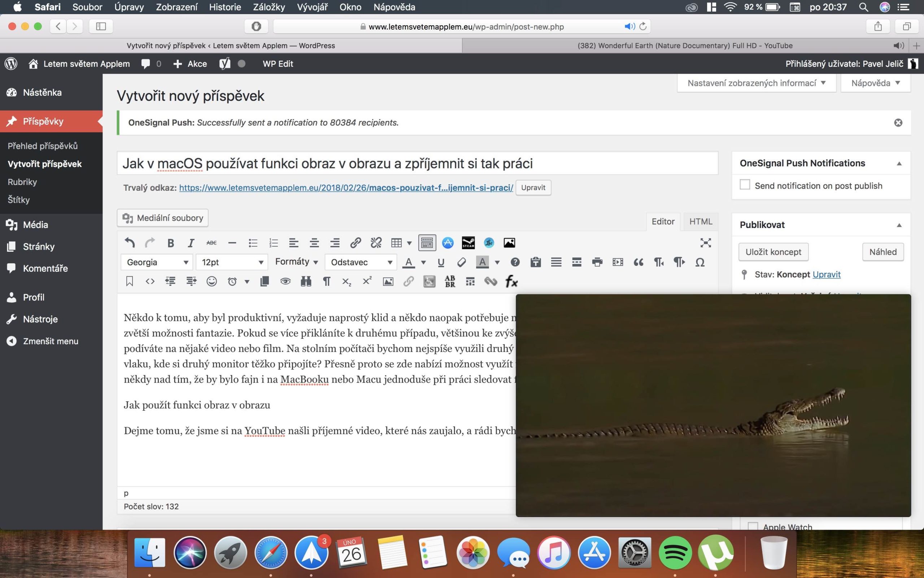
Task: Create a bulleted list
Action: 253,243
